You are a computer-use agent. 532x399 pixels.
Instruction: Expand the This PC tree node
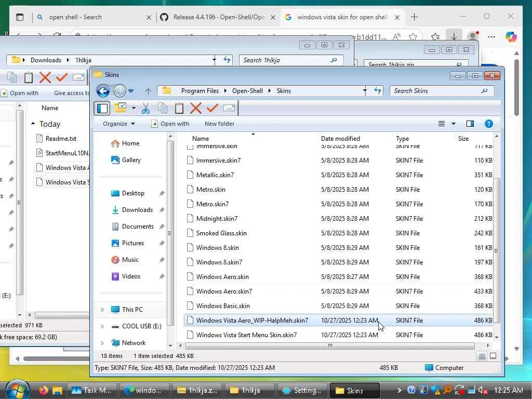[102, 310]
